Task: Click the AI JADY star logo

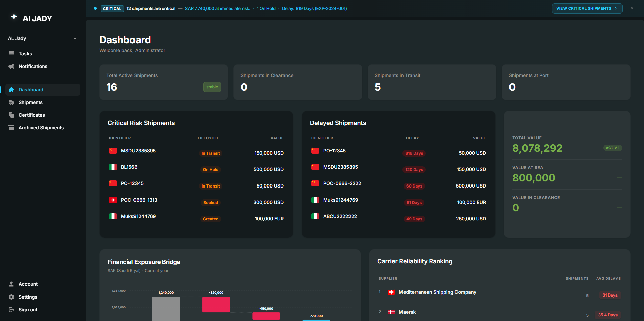Action: (x=14, y=19)
